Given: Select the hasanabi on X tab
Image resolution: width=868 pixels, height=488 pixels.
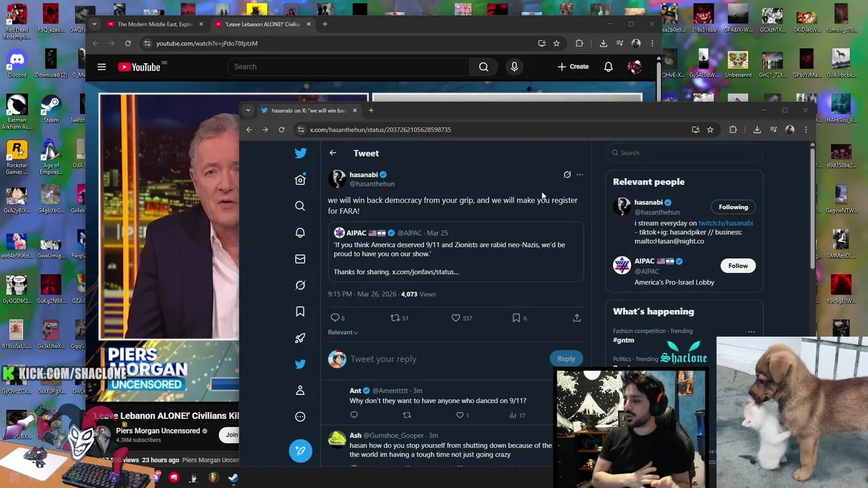Looking at the screenshot, I should coord(308,110).
